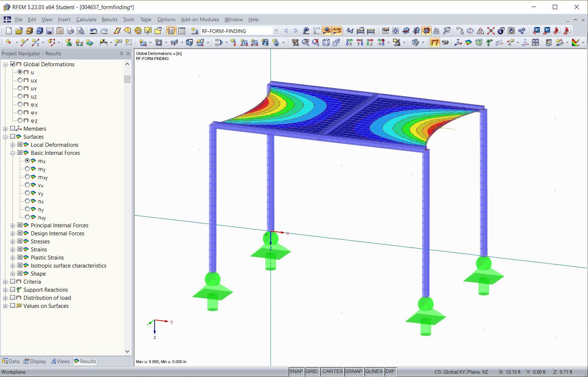Click the New Line tool icon

point(24,42)
